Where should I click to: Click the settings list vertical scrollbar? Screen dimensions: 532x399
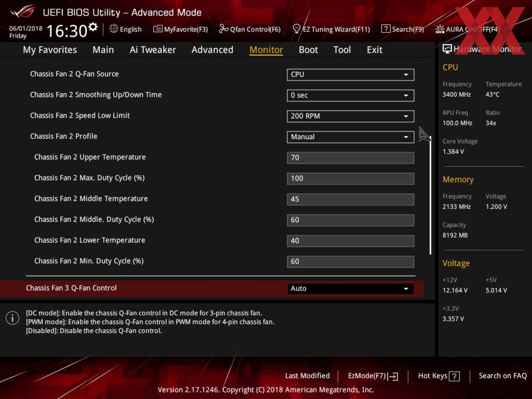coord(430,196)
